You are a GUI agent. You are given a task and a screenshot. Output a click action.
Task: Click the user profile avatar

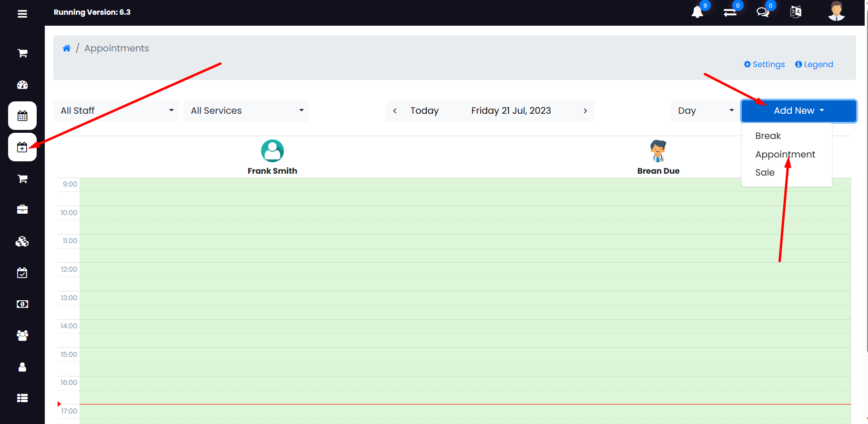tap(836, 11)
